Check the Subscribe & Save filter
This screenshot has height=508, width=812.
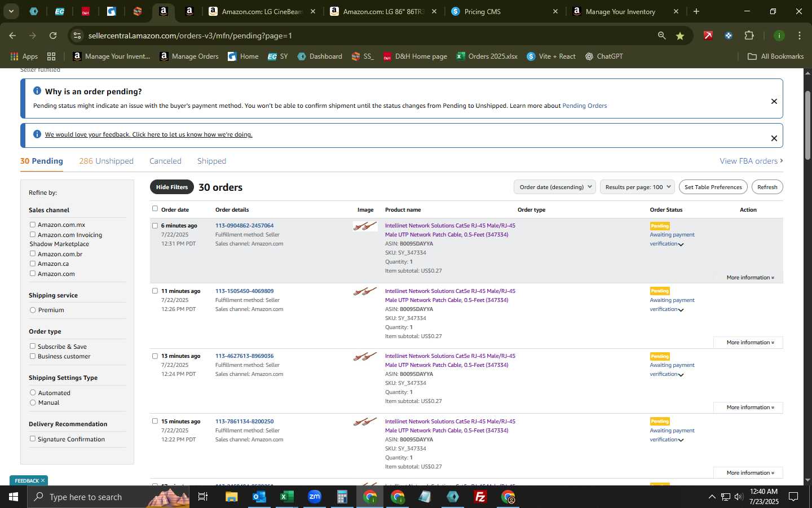(33, 346)
